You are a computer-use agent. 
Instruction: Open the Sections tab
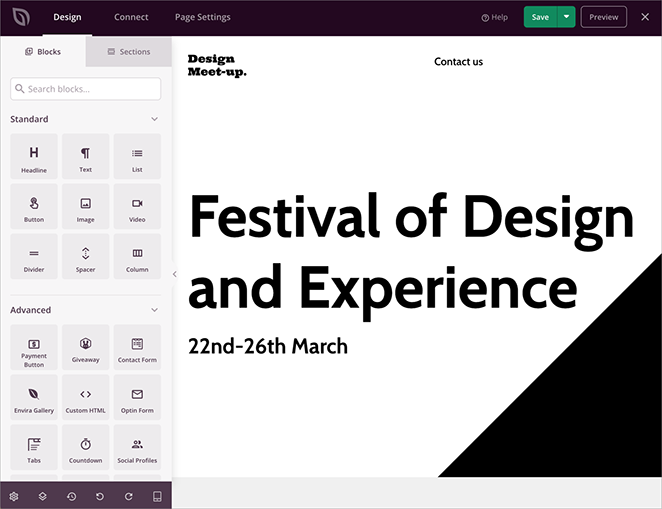click(x=129, y=52)
